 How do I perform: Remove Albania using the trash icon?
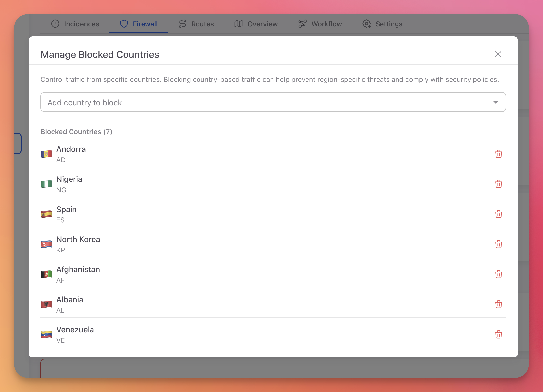coord(499,304)
